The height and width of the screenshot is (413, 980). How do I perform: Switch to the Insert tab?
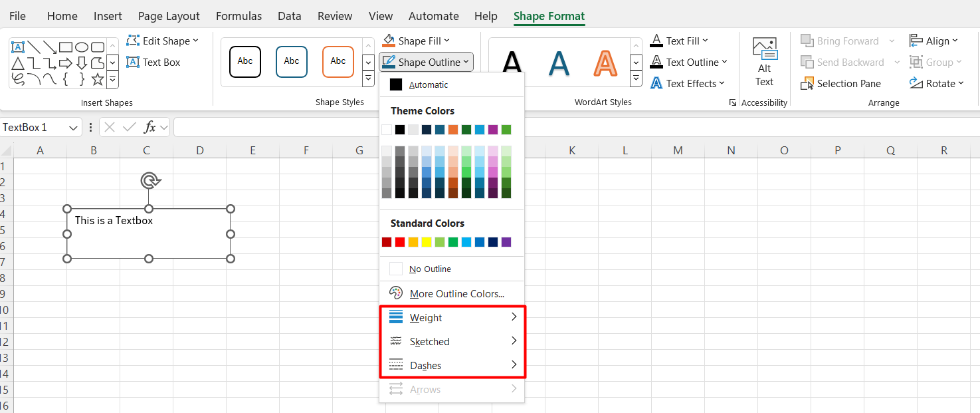[x=108, y=16]
